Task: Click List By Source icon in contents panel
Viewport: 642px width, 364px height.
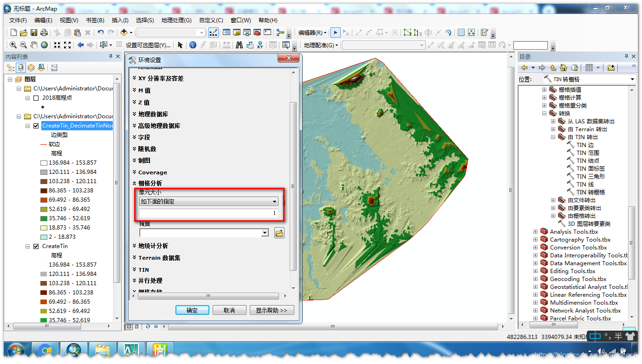Action: pos(21,68)
